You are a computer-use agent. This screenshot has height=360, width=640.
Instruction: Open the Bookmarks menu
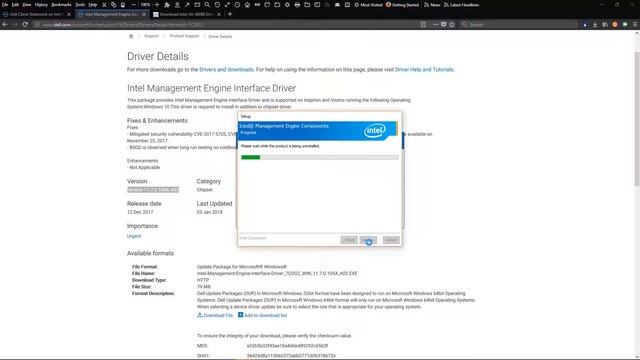62,5
